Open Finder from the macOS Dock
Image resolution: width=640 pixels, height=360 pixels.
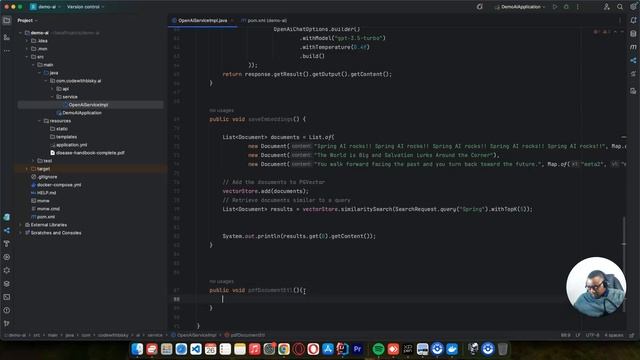pyautogui.click(x=137, y=349)
